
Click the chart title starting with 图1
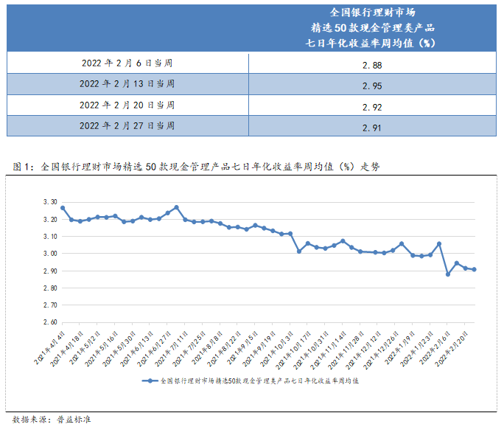pos(197,167)
